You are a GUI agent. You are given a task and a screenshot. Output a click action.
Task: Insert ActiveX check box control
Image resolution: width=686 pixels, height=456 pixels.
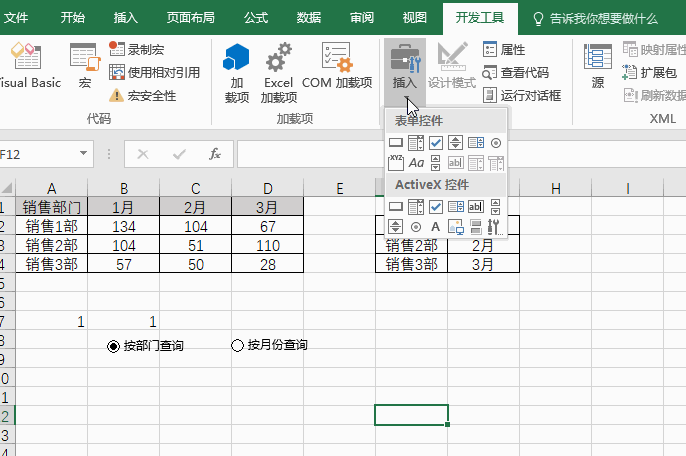click(436, 207)
